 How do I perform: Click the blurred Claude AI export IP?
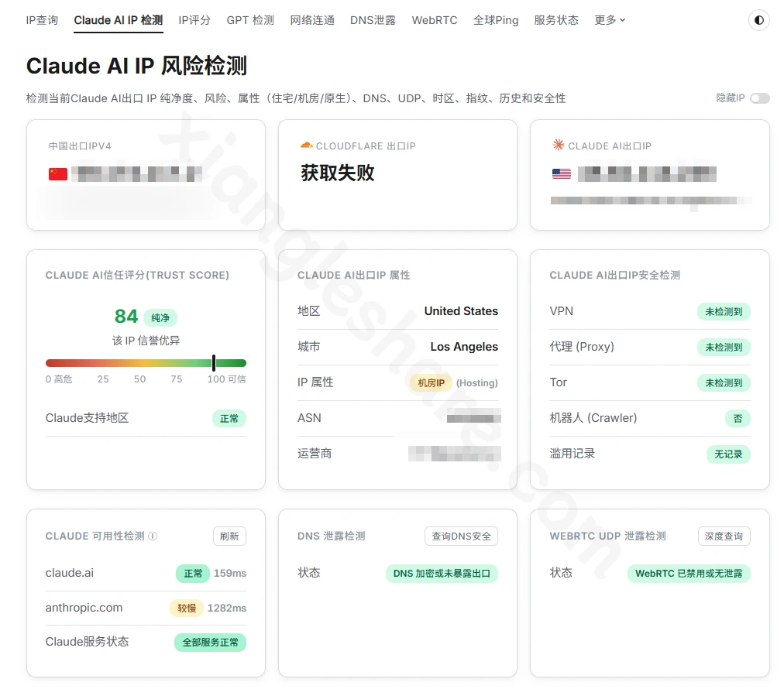tap(647, 174)
